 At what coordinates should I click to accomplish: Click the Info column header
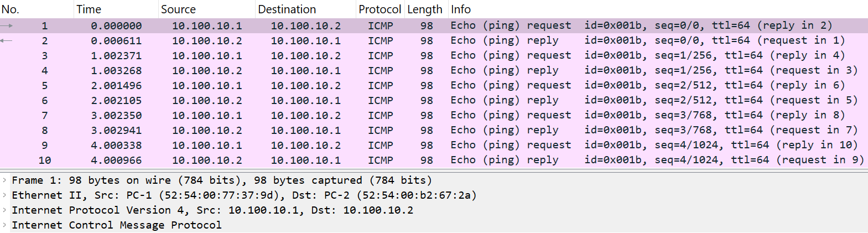[x=460, y=9]
